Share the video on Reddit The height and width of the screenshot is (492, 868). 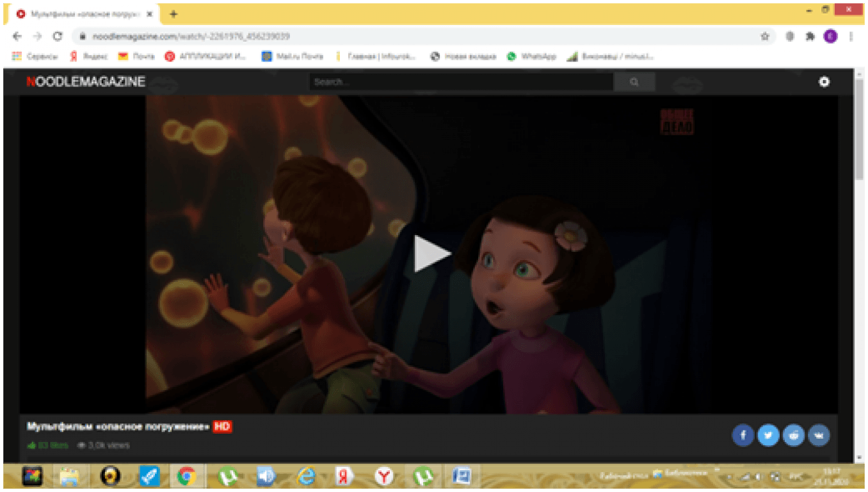[794, 436]
